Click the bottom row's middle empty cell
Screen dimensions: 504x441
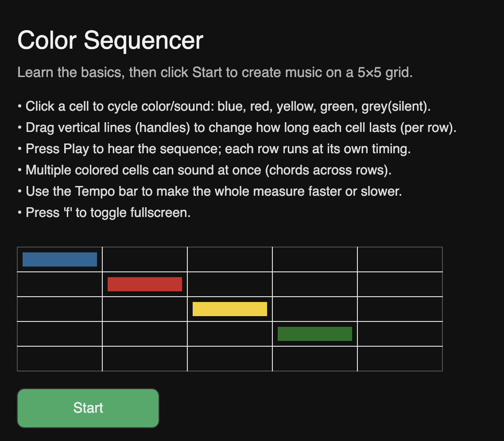(x=230, y=359)
